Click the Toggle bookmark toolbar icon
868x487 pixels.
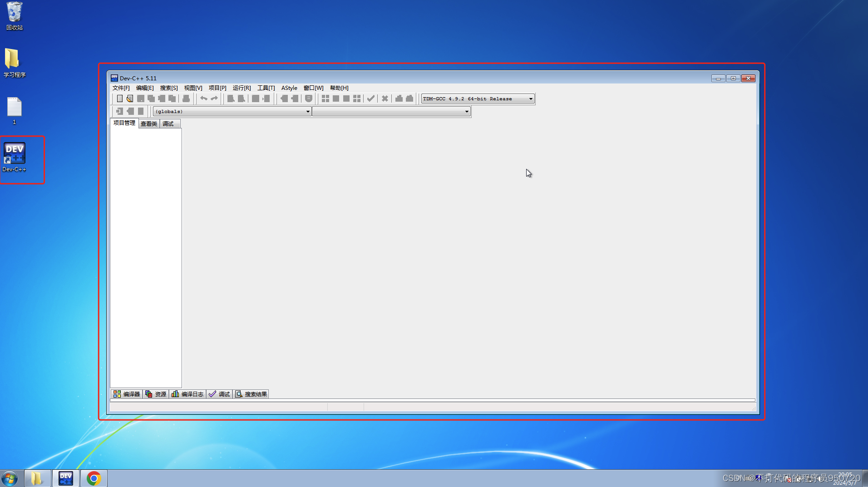point(295,98)
